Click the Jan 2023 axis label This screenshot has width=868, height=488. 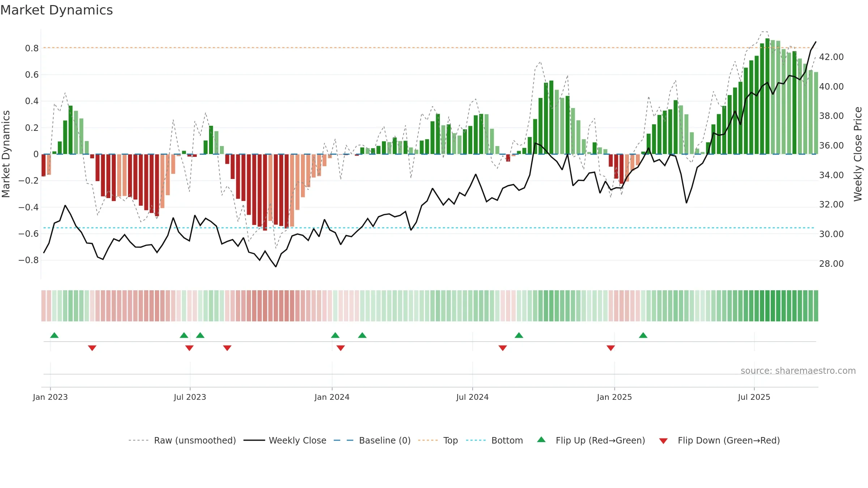(x=50, y=397)
